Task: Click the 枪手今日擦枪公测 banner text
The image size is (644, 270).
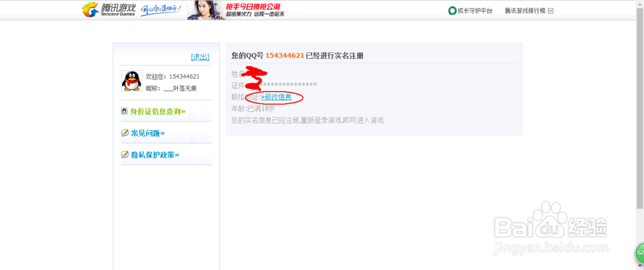Action: (256, 6)
